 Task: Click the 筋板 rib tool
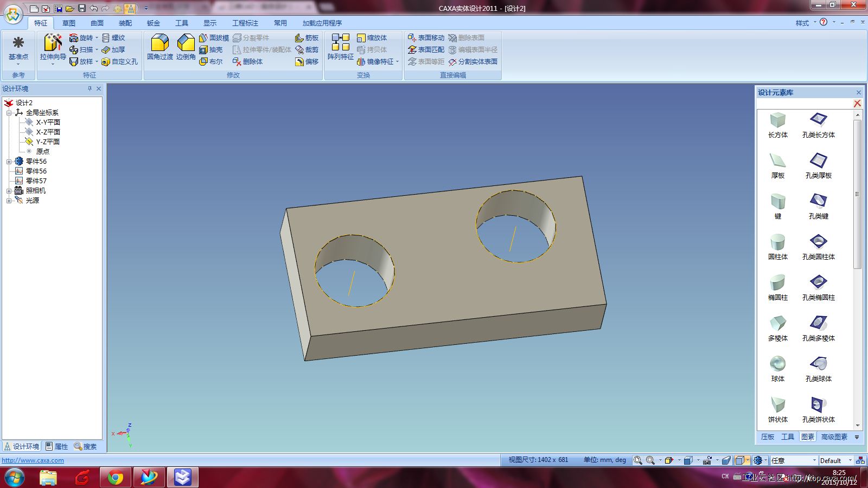tap(307, 38)
